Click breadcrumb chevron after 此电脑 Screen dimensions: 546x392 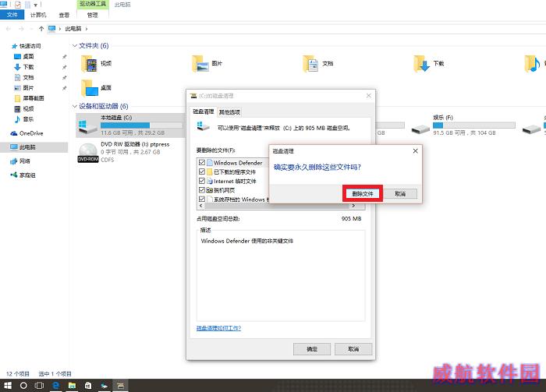click(x=87, y=29)
